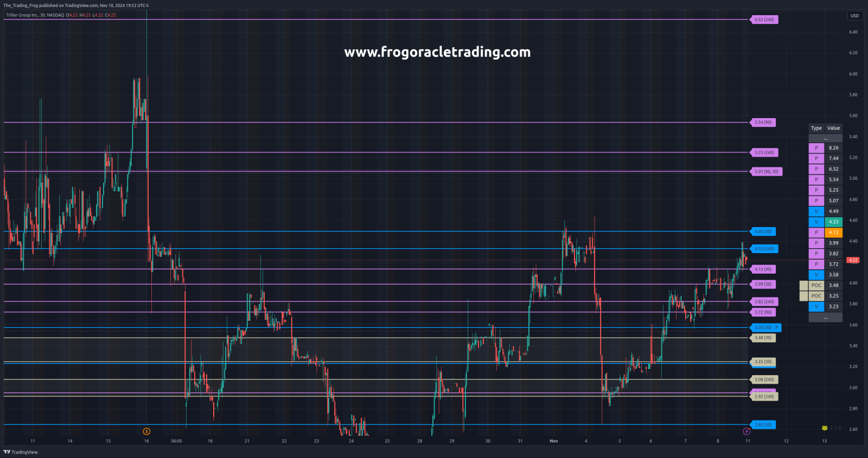Image resolution: width=868 pixels, height=458 pixels.
Task: Select the 5.54 (90) level label
Action: coord(763,122)
